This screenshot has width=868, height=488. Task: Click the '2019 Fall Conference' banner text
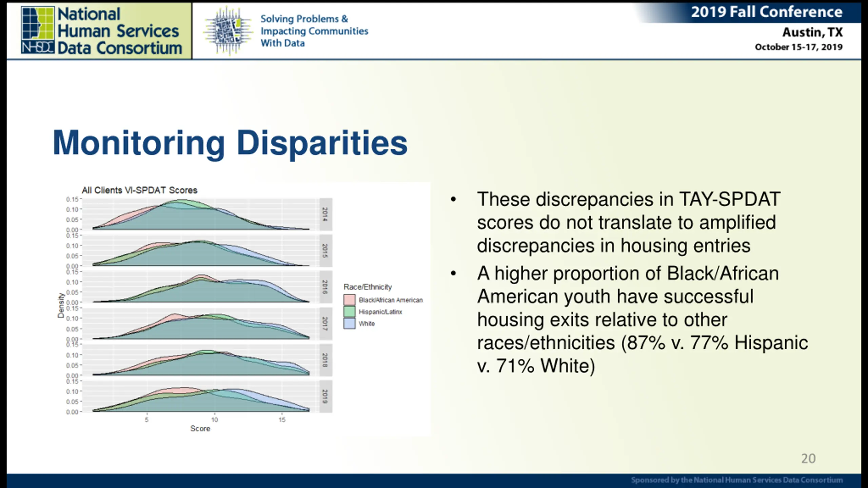click(x=767, y=12)
